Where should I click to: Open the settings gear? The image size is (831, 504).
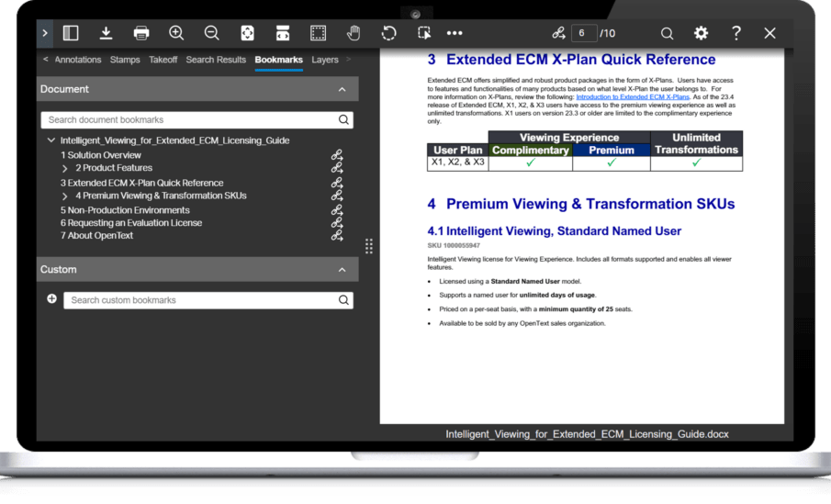click(701, 33)
